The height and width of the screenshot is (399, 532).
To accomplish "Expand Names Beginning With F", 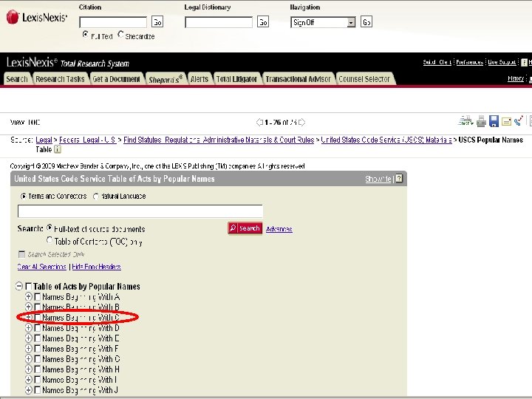I will tap(29, 349).
